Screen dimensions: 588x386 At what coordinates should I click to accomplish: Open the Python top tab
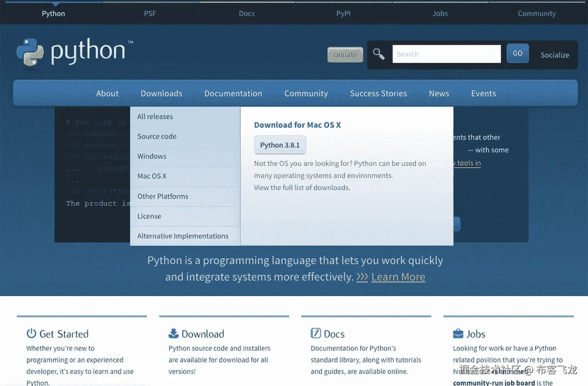point(53,13)
